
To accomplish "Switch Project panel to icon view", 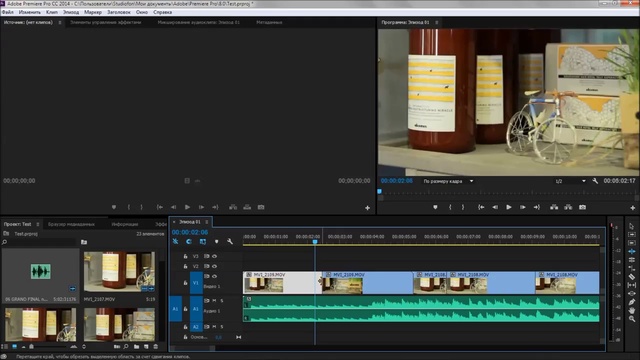I will (x=14, y=347).
